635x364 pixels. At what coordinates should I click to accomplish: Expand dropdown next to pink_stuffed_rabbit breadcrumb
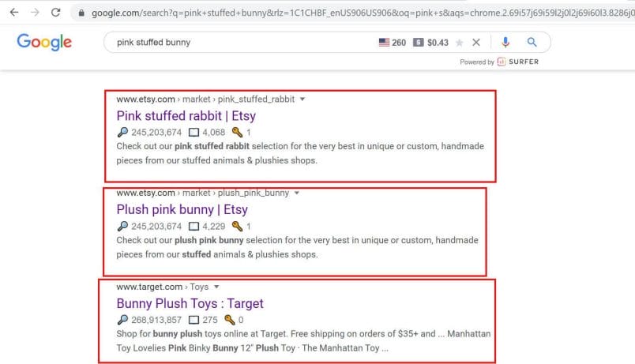point(302,99)
